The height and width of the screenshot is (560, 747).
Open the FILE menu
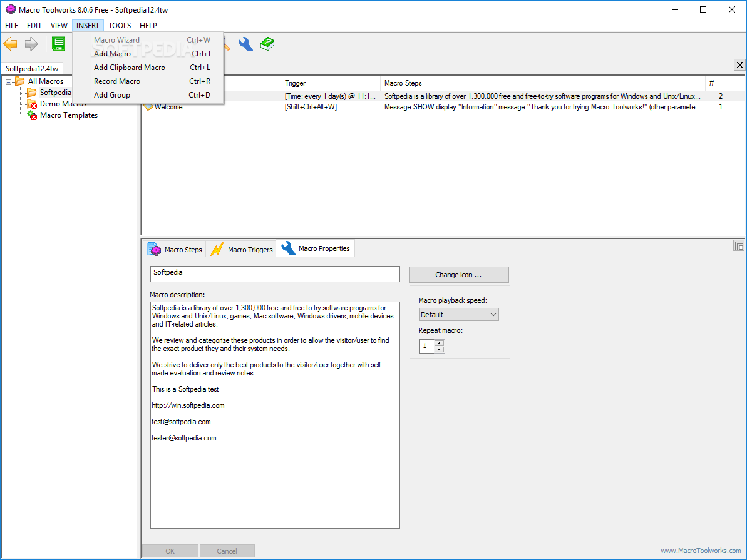(11, 25)
